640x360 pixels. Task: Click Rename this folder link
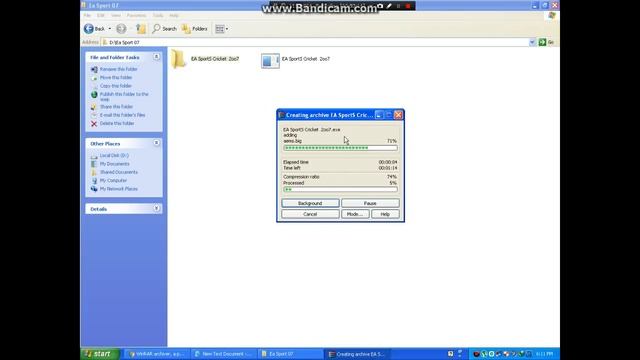click(x=118, y=69)
